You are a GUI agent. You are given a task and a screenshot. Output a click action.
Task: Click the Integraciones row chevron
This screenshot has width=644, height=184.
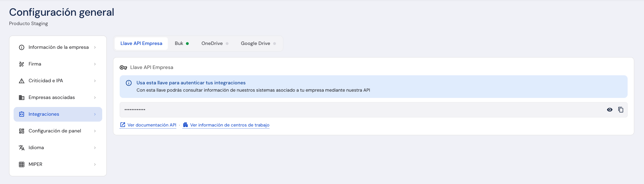click(x=95, y=114)
